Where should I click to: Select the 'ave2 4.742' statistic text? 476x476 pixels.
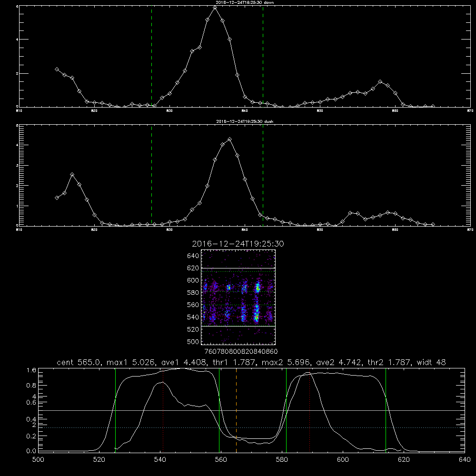coord(338,362)
